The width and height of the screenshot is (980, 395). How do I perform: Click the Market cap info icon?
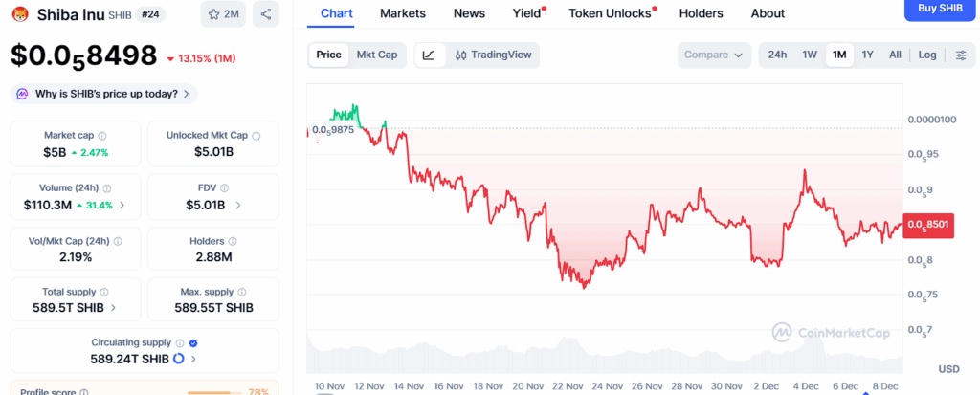point(102,136)
